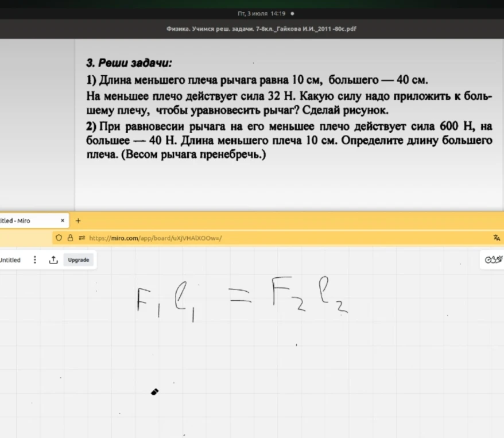Open the collaboration tools icons at Miro top right

(494, 259)
